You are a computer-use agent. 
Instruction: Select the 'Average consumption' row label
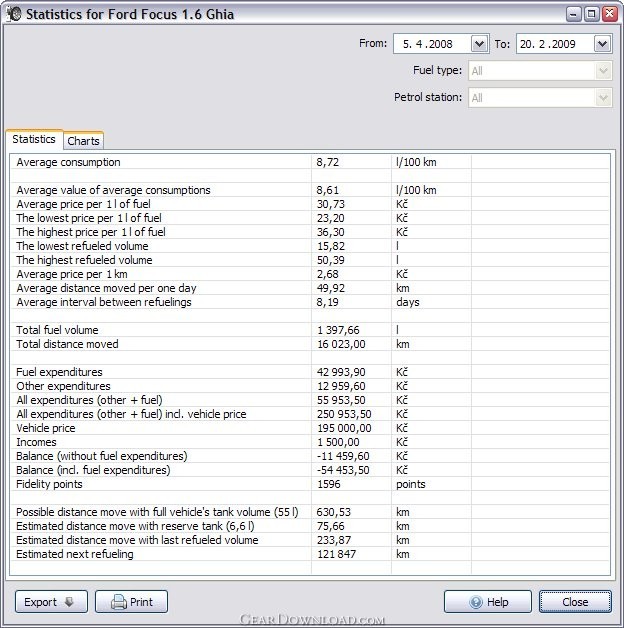point(68,162)
